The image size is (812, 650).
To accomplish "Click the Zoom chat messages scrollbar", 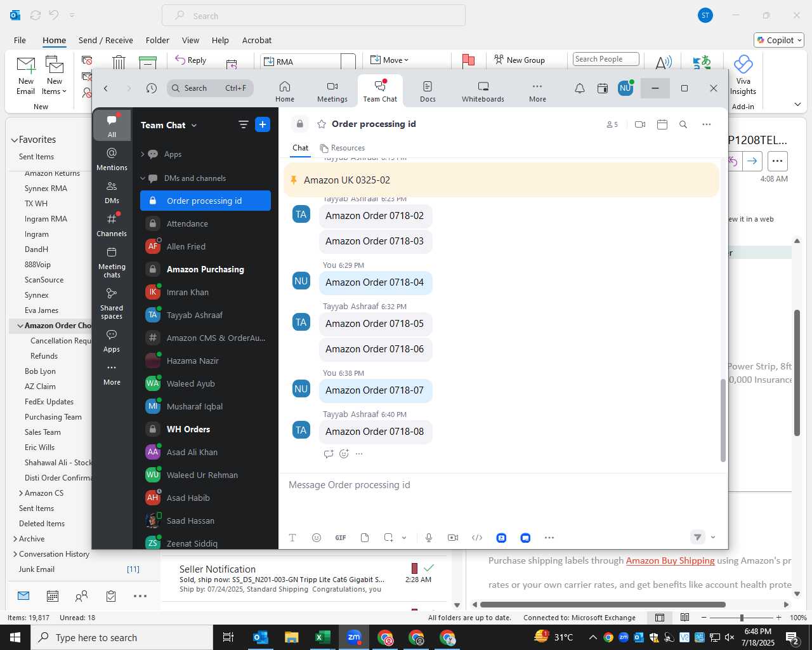I will tap(723, 420).
